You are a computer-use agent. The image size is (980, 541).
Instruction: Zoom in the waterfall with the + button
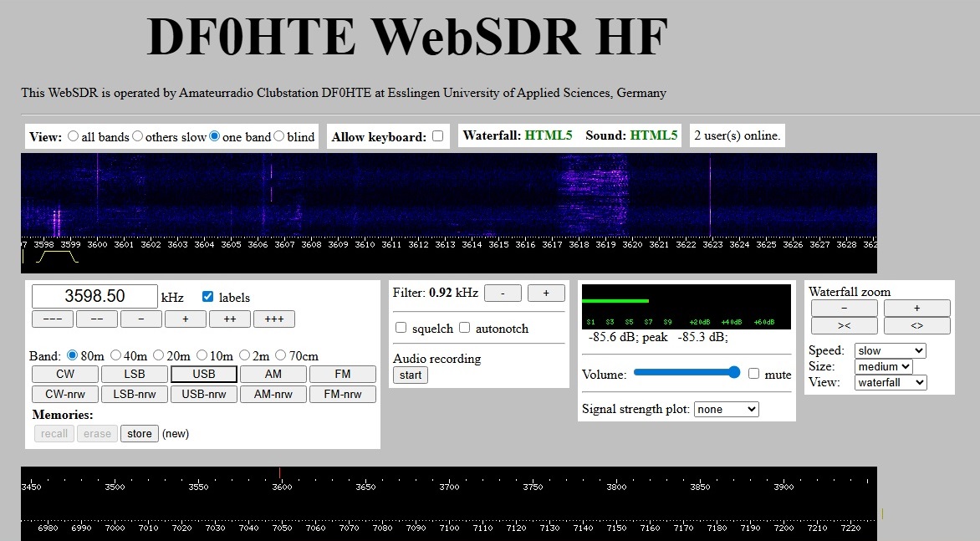click(x=916, y=308)
